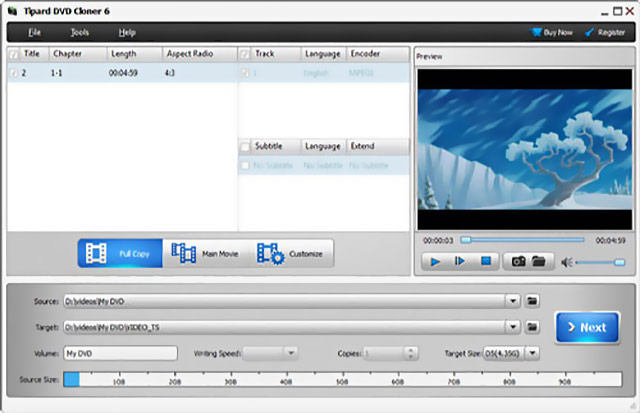Toggle the checkbox for title 2
This screenshot has height=413, width=640.
click(x=13, y=73)
